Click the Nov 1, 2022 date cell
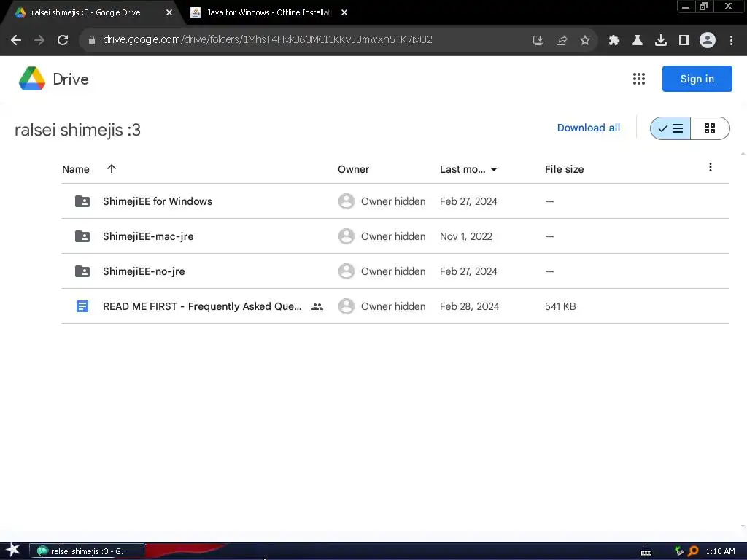The image size is (747, 560). [466, 236]
